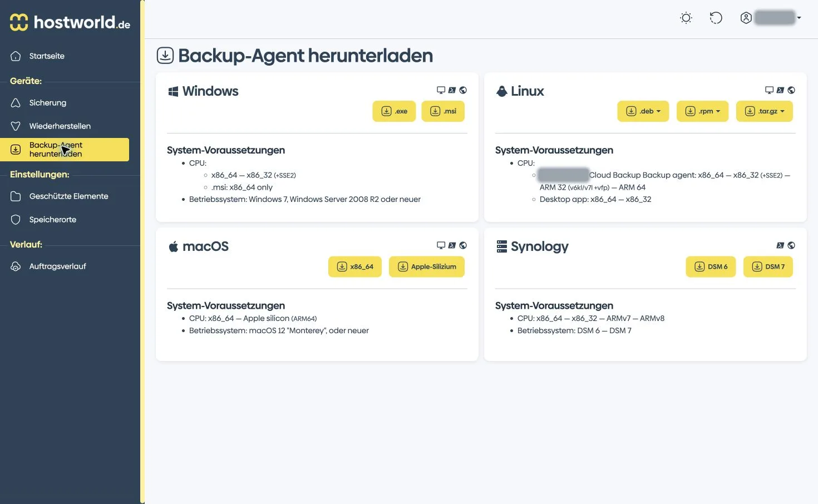This screenshot has width=818, height=504.
Task: Click the folder icon for Geschützte Elemente
Action: point(16,196)
